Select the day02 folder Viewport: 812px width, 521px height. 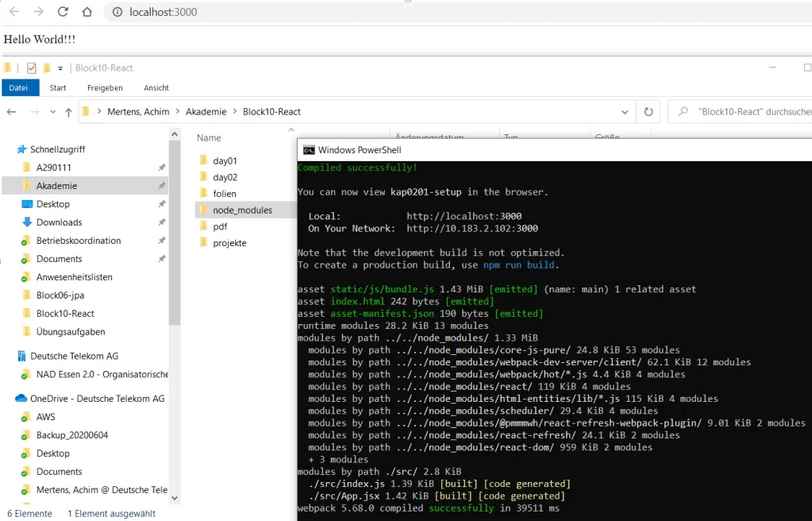pos(225,177)
